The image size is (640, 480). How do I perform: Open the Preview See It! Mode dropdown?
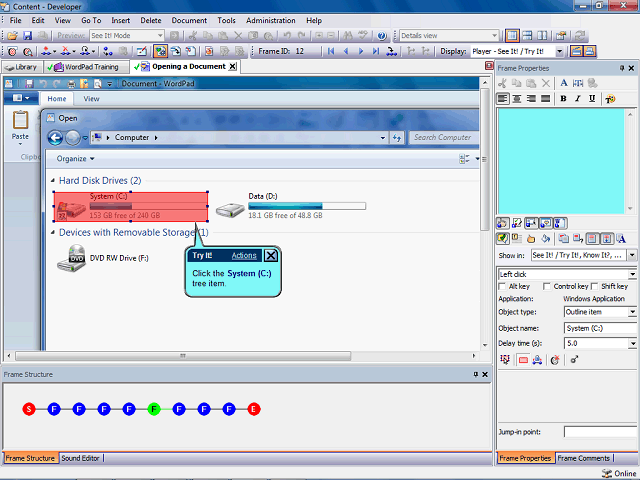click(x=160, y=36)
